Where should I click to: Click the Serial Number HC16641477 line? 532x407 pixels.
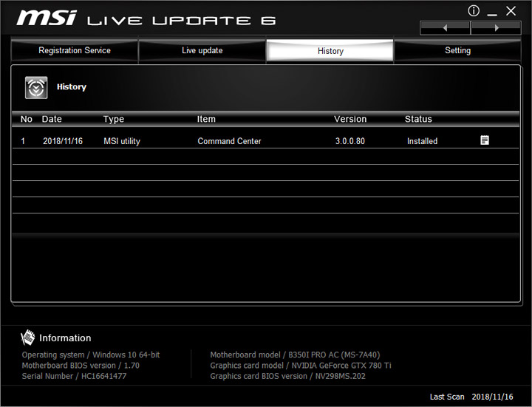point(74,376)
